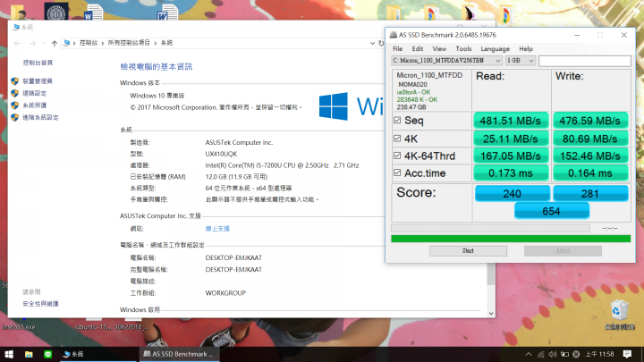Viewport: 644px width, 362px height.
Task: Open the recent locations dropdown arrow
Action: click(44, 43)
